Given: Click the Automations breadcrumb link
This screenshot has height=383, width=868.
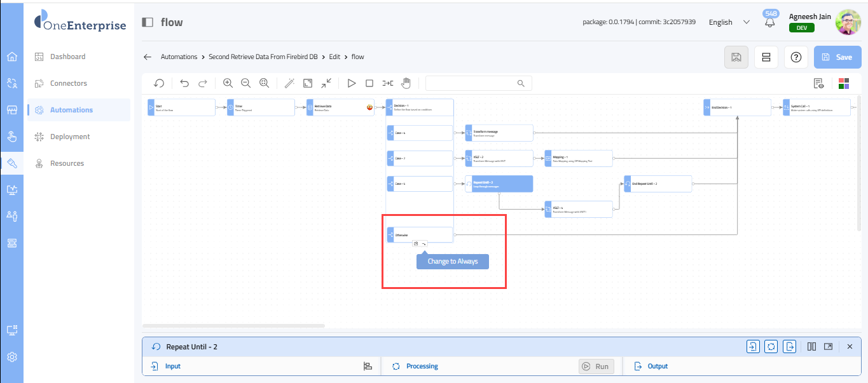Looking at the screenshot, I should (179, 57).
